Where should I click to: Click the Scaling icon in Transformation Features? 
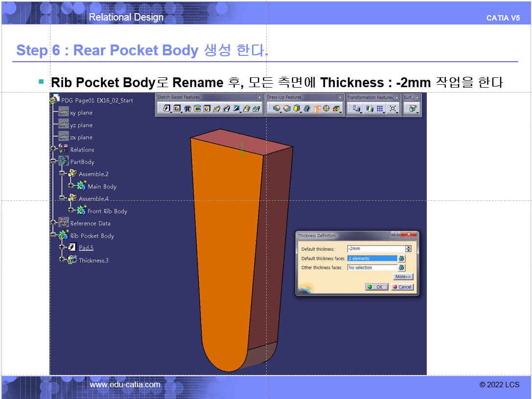[x=393, y=109]
